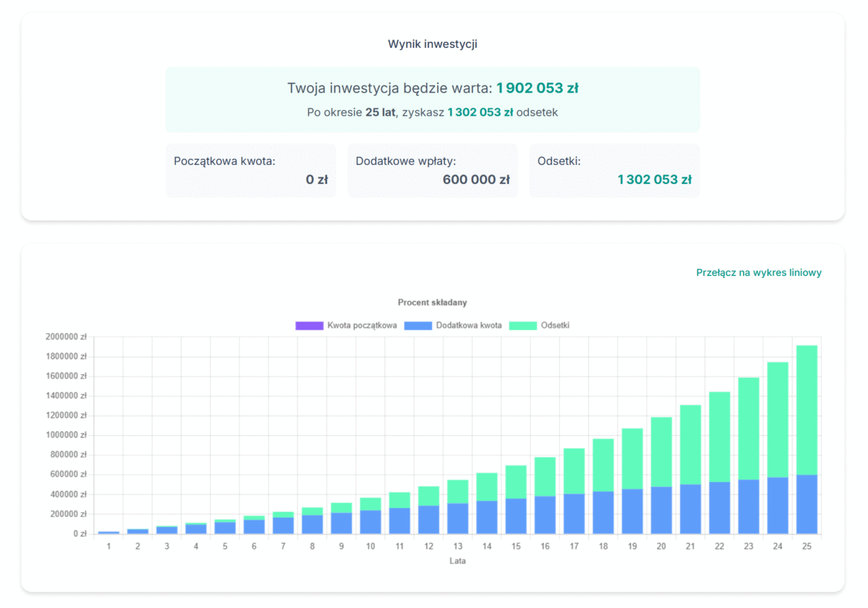This screenshot has width=868, height=608.
Task: Toggle "Dodatkowa kwota" legend label
Action: click(469, 326)
